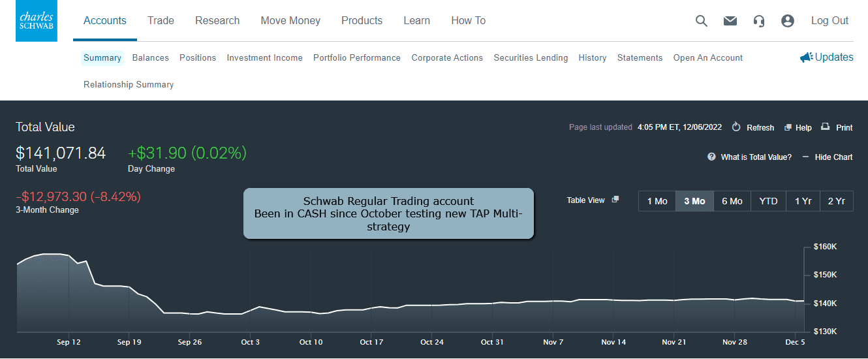Click the Updates megaphone icon

(807, 57)
